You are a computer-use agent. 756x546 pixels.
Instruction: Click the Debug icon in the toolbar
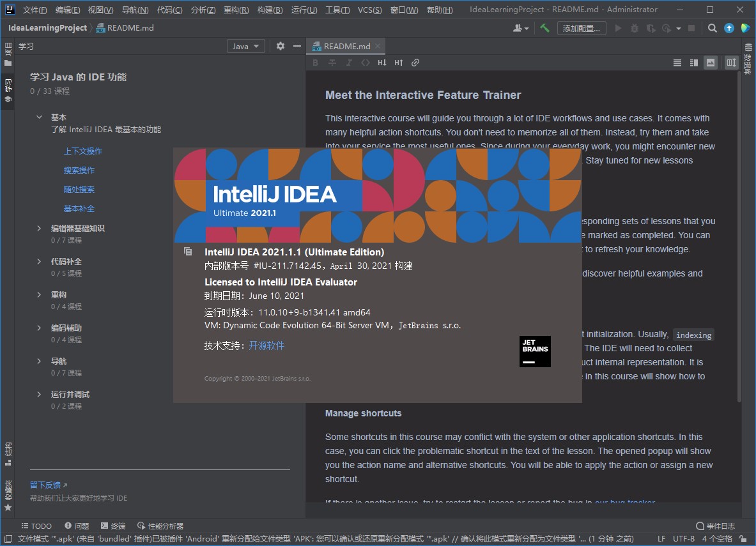633,28
